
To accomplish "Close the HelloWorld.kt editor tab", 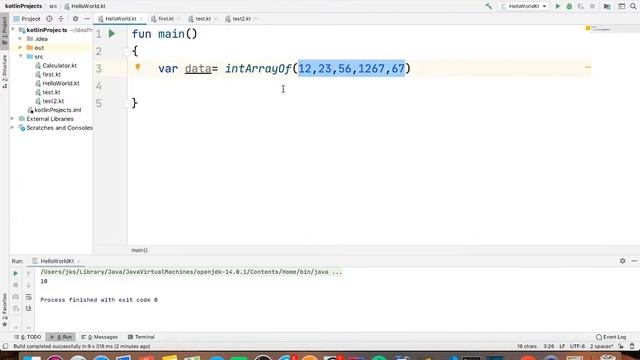I will pyautogui.click(x=141, y=19).
